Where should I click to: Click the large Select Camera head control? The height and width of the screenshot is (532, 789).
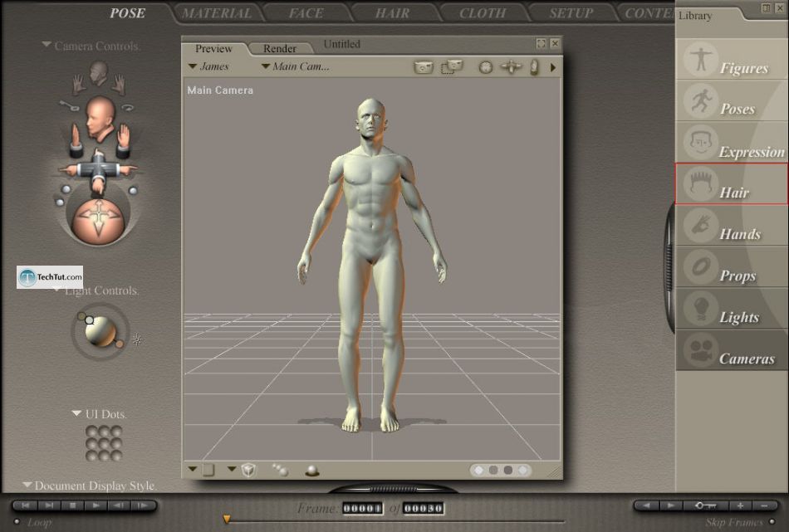(x=100, y=119)
